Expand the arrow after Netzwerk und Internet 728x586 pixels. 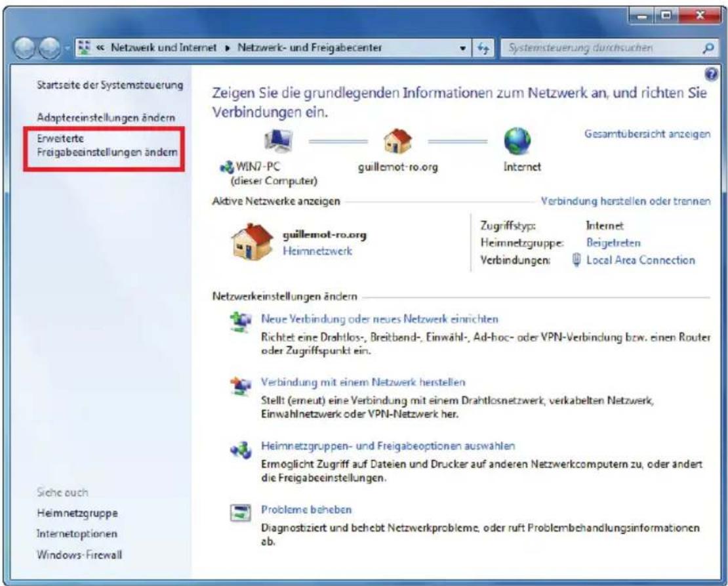[228, 48]
